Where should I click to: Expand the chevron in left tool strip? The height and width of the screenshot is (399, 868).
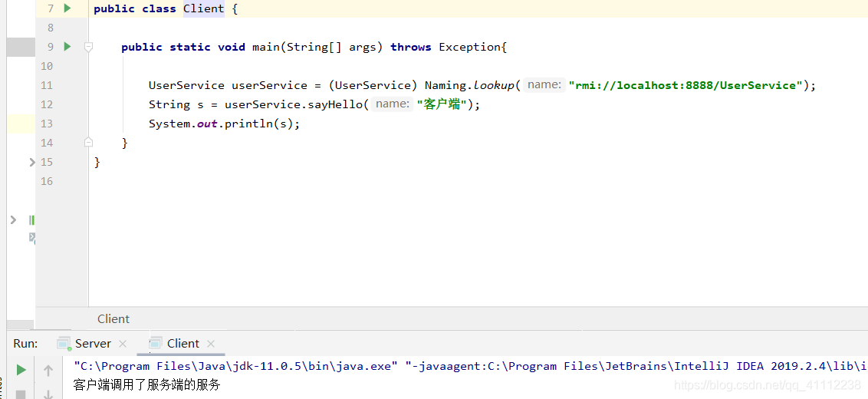(x=13, y=220)
